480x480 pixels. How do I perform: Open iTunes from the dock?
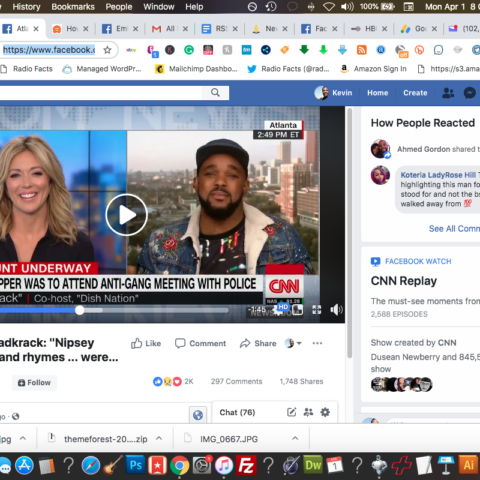point(224,465)
